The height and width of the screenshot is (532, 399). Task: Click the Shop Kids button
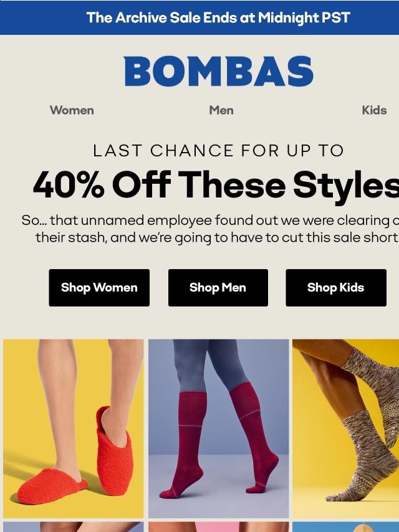[336, 288]
